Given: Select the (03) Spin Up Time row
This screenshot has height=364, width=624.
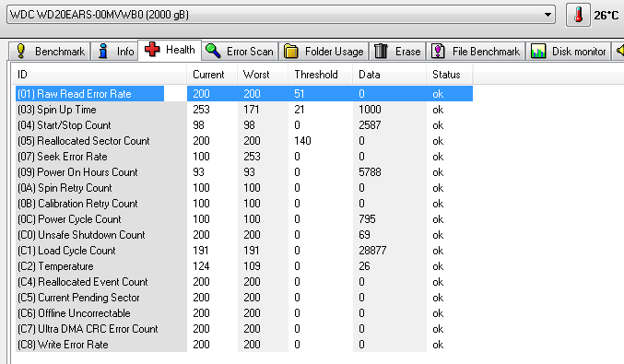Looking at the screenshot, I should pos(243,110).
